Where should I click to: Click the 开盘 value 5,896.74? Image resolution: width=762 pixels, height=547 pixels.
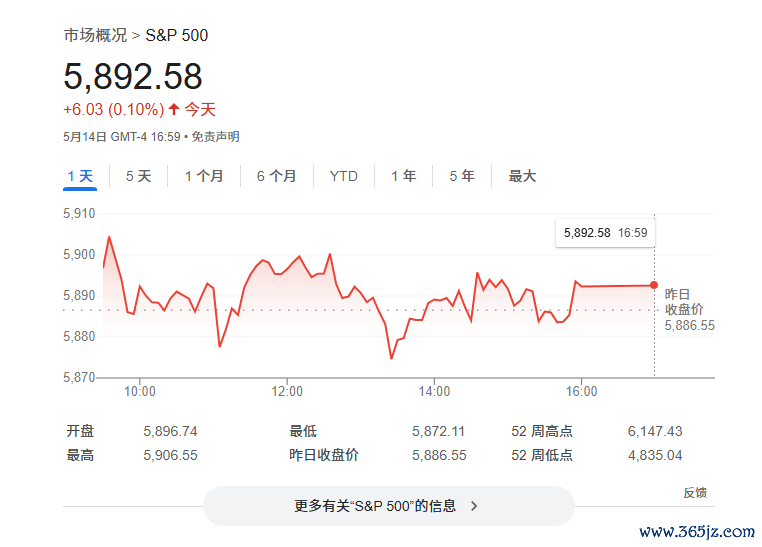click(x=170, y=431)
